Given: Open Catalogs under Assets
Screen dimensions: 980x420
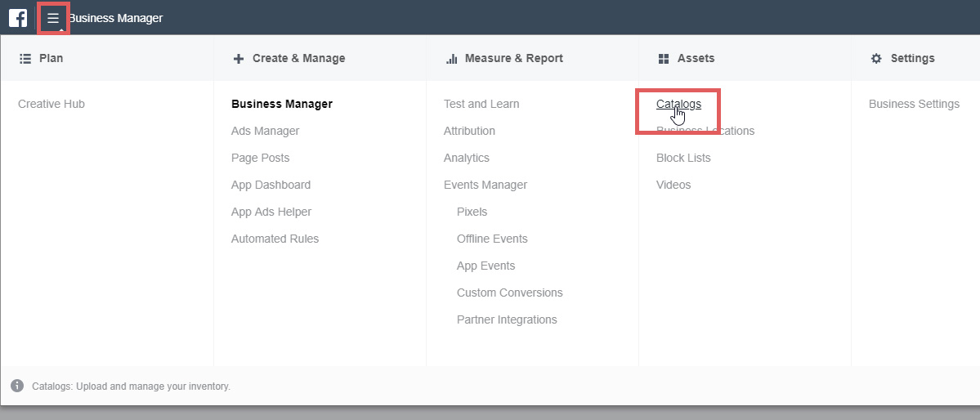Looking at the screenshot, I should [x=678, y=104].
